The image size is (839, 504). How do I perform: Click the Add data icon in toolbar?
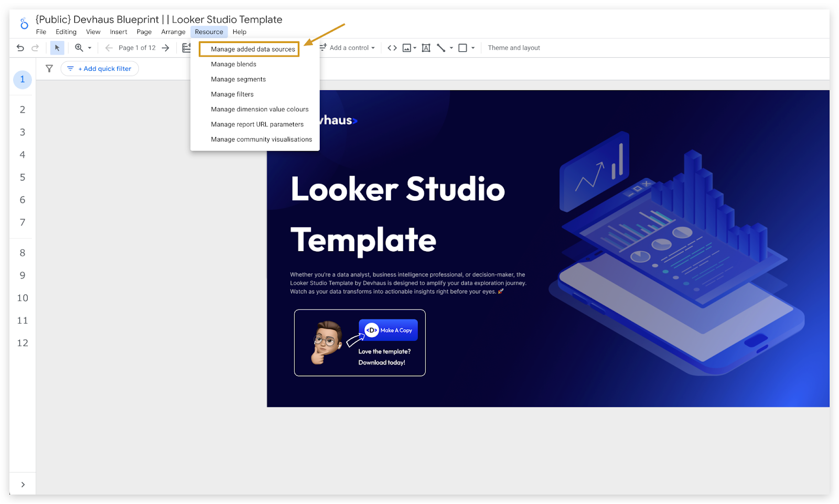pyautogui.click(x=186, y=48)
